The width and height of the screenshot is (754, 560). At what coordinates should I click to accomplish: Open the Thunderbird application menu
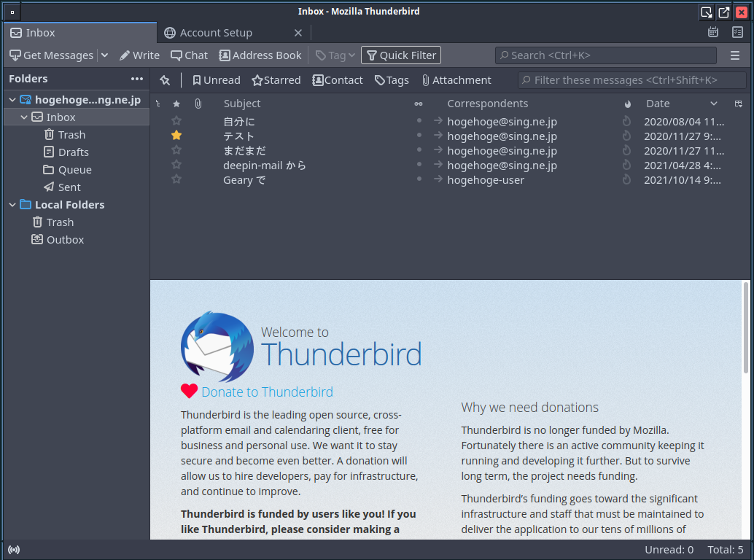(x=735, y=55)
